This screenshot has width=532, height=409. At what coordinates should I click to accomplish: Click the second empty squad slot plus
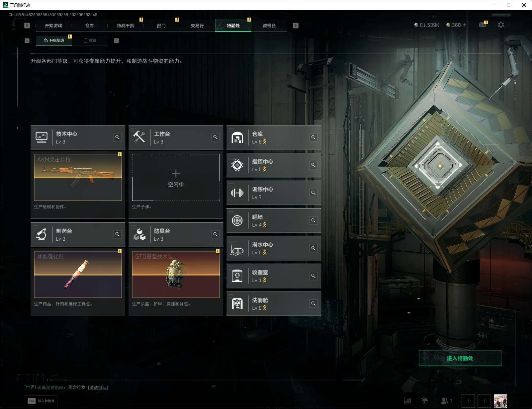484,401
